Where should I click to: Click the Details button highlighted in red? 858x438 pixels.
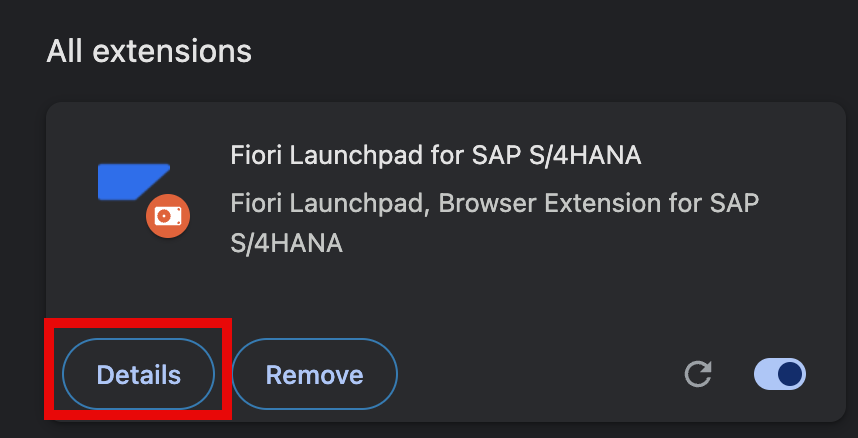(x=138, y=374)
